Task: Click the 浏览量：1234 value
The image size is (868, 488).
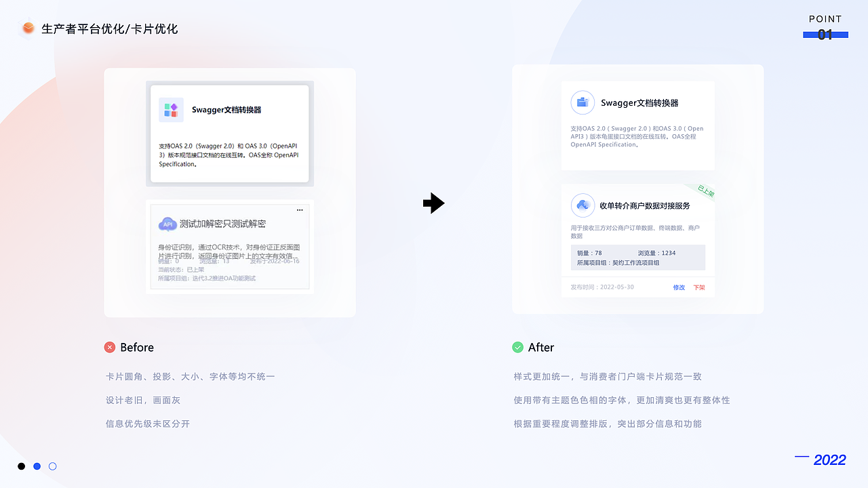Action: tap(656, 253)
